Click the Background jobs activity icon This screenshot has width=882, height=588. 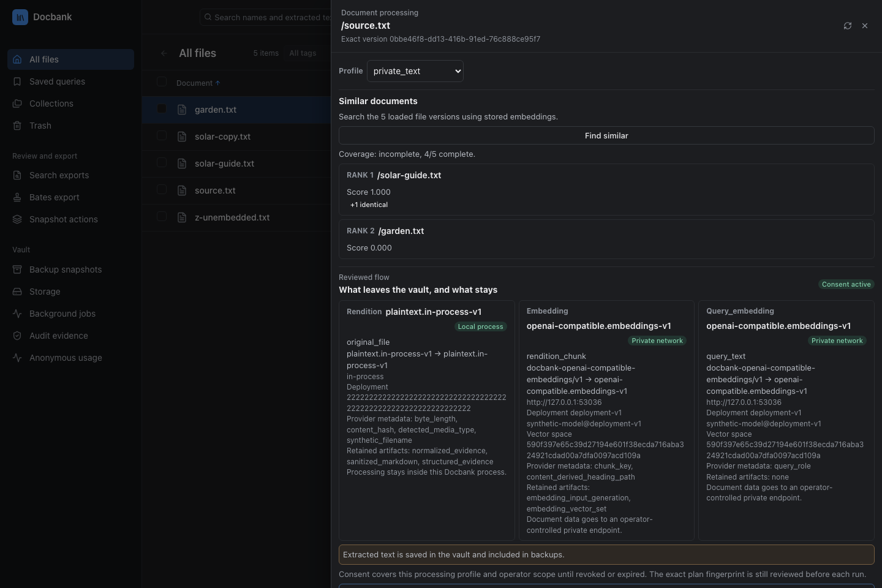pos(17,314)
